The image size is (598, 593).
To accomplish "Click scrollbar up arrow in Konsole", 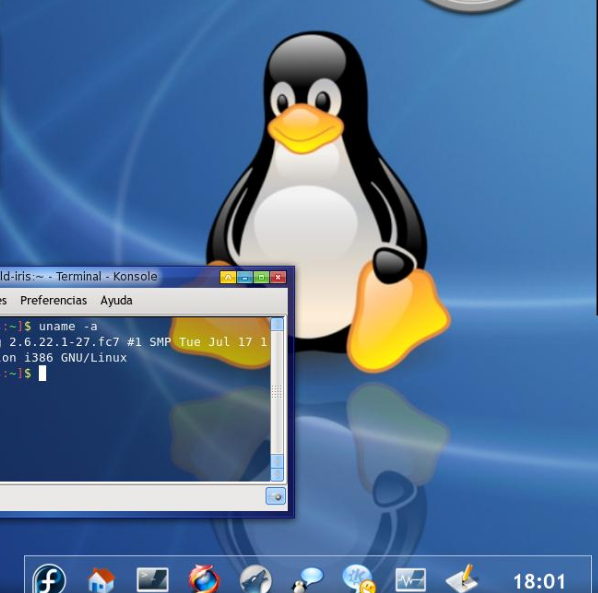I will (277, 325).
